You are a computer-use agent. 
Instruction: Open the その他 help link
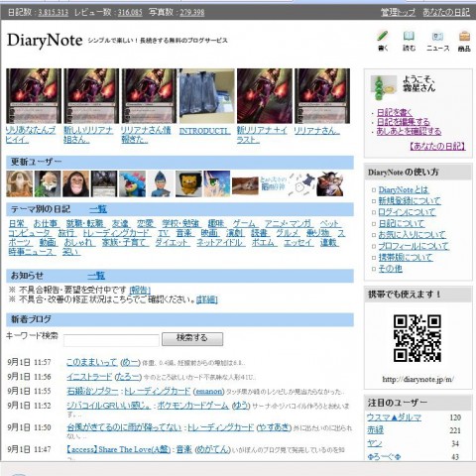(391, 268)
